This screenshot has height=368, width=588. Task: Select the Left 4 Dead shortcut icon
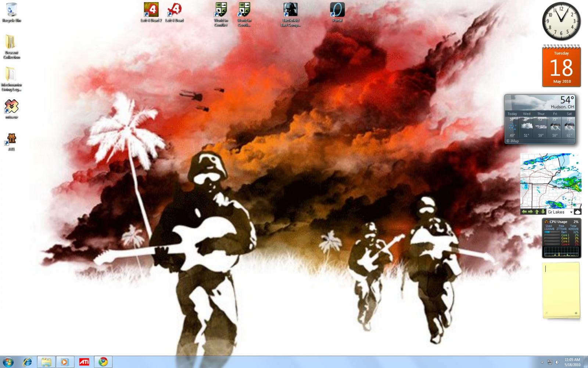(174, 12)
